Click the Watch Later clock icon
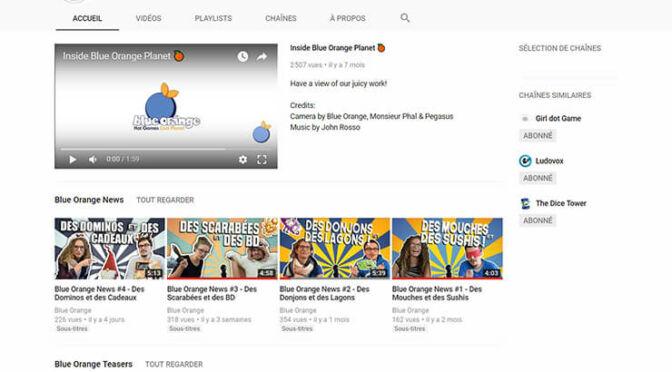 243,57
